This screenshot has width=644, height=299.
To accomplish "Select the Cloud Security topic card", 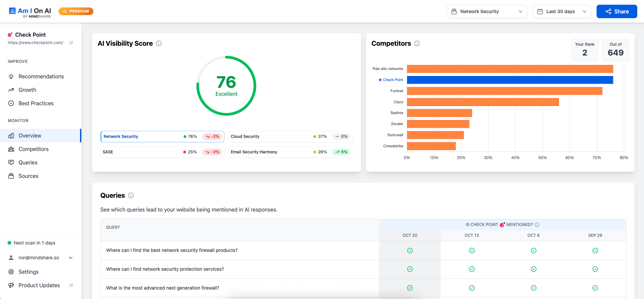I will [290, 137].
